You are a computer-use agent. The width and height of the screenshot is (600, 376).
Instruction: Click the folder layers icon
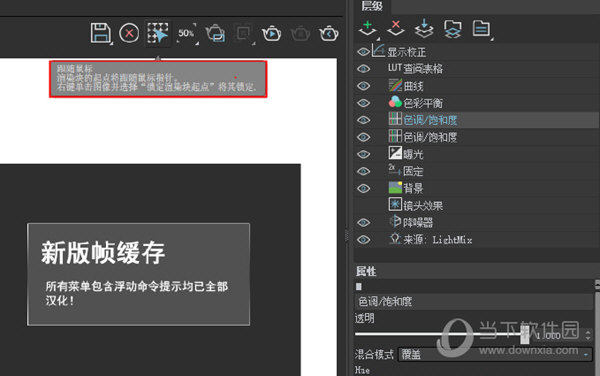(x=452, y=29)
